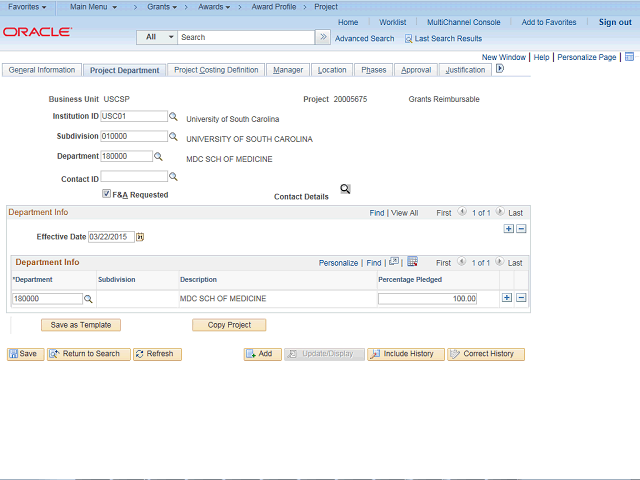
Task: Select Project Department tab
Action: pyautogui.click(x=124, y=70)
